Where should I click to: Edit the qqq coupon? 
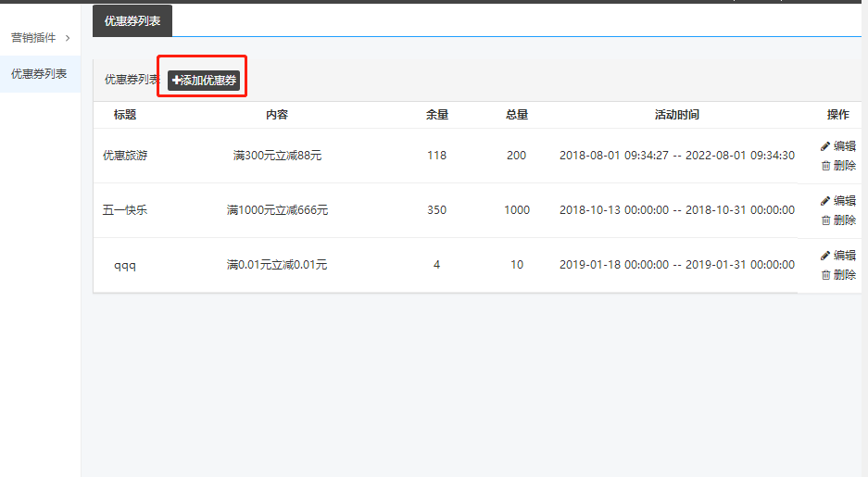(838, 255)
